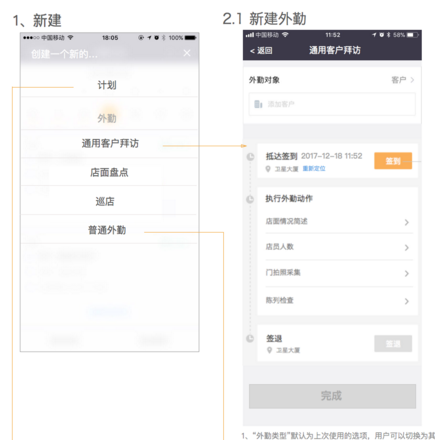Open the 客户 object type chevron
Viewport: 435px width, 440px height.
tap(412, 80)
